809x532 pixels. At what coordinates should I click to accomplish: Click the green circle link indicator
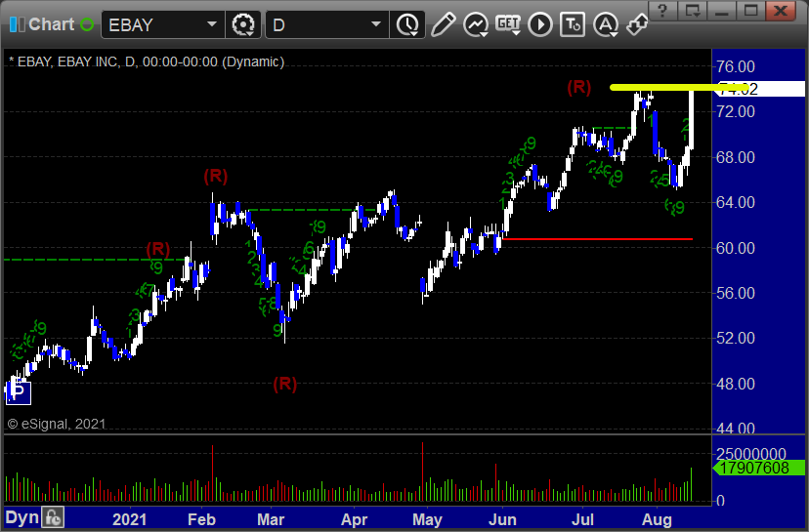pos(87,24)
